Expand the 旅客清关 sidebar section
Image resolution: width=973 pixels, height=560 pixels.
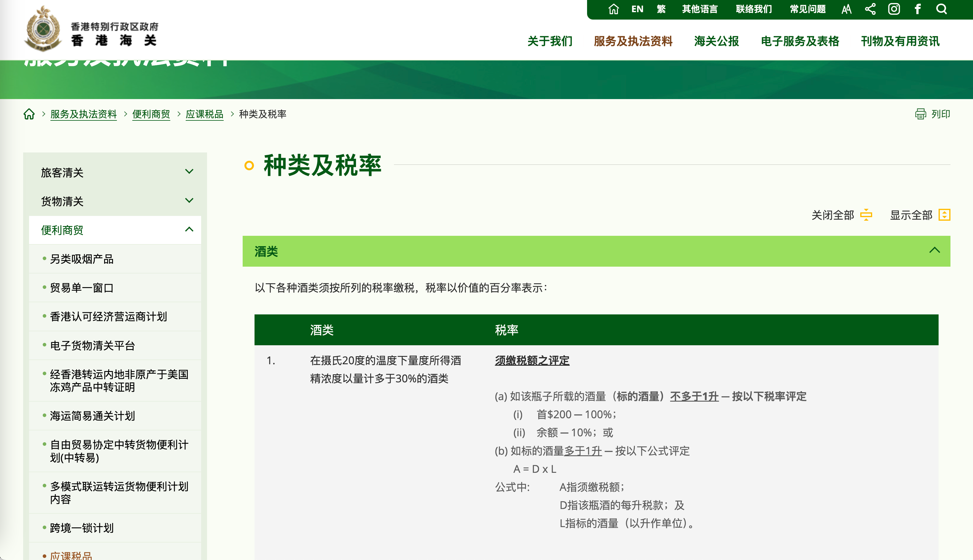[189, 171]
